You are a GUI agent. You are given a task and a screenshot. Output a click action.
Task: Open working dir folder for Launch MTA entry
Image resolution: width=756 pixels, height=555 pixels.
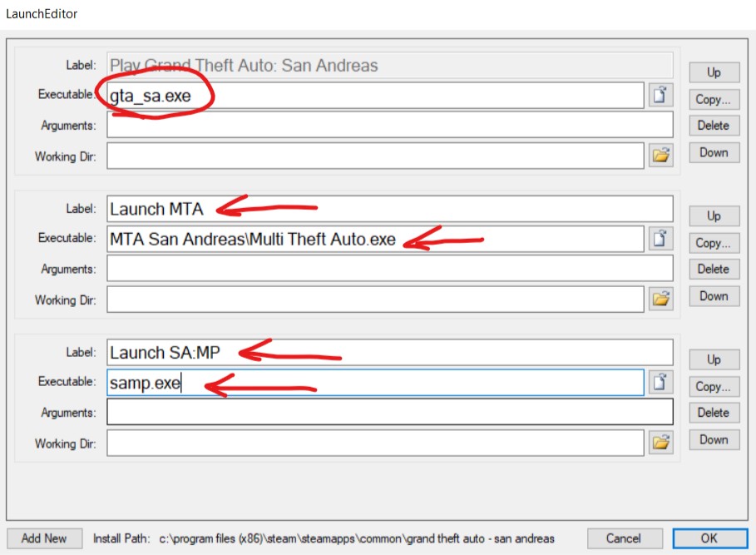(x=660, y=299)
